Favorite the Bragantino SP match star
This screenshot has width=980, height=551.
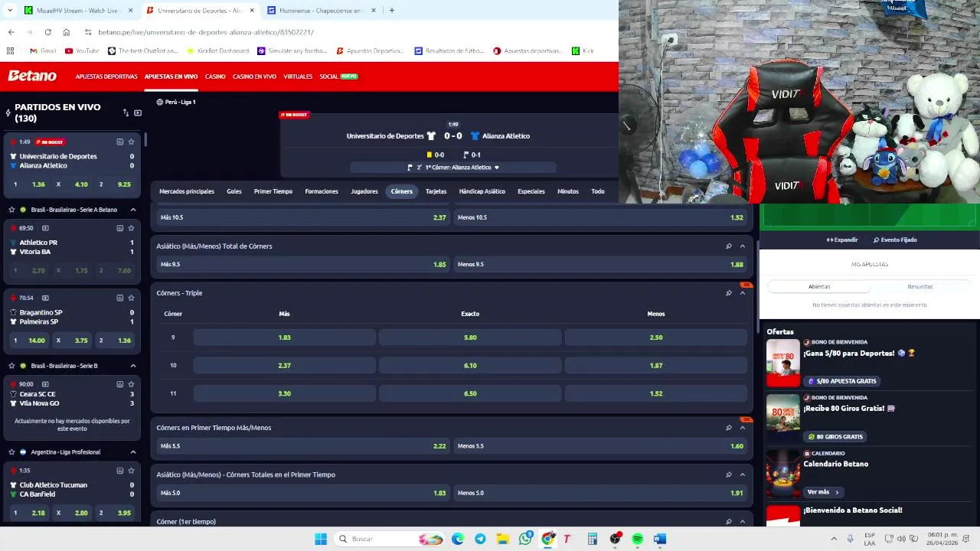[x=131, y=298]
